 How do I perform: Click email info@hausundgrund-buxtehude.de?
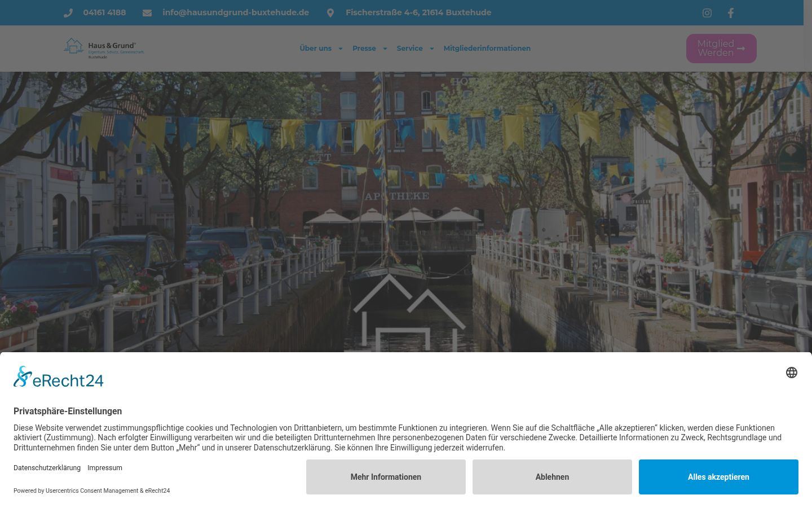[236, 12]
